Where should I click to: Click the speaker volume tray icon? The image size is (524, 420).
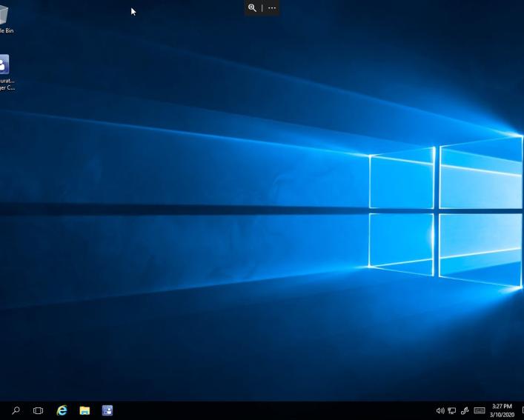pos(440,410)
